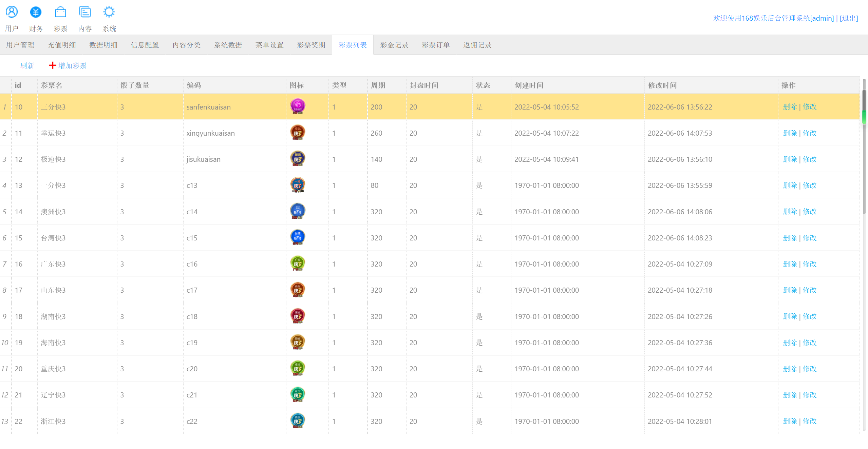Switch to the 彩票奖期 tab
The height and width of the screenshot is (449, 868).
(311, 45)
